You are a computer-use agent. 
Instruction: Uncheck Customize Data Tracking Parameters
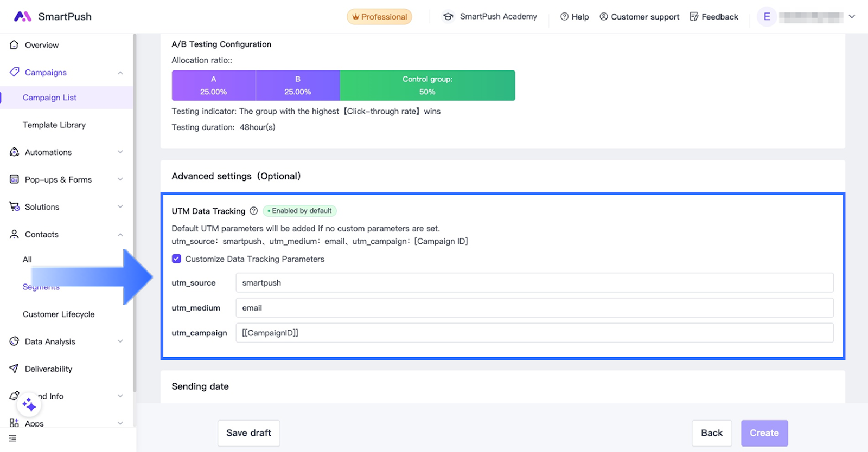[x=176, y=259]
